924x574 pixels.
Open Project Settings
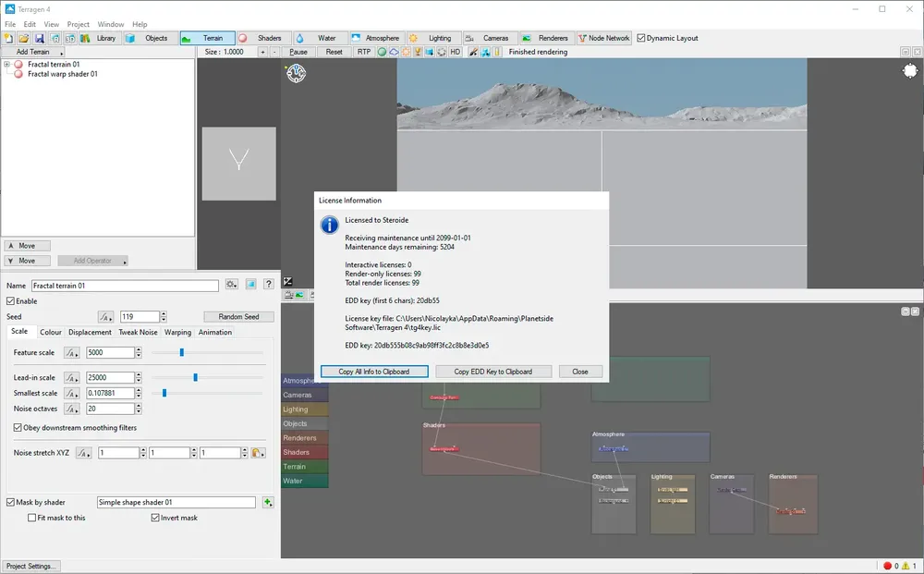30,567
